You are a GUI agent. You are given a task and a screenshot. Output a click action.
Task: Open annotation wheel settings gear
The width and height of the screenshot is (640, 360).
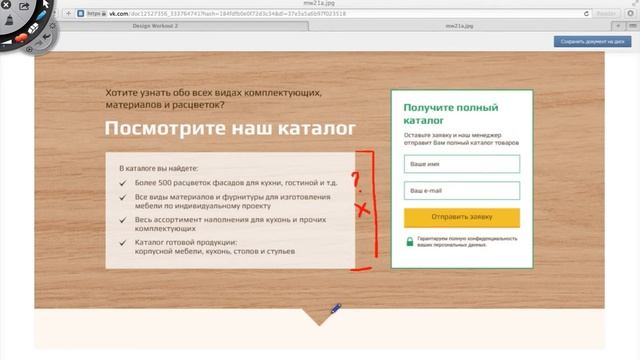click(53, 26)
